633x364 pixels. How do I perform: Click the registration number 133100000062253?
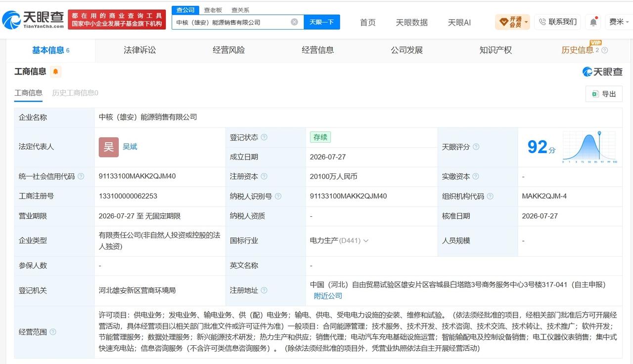(128, 196)
